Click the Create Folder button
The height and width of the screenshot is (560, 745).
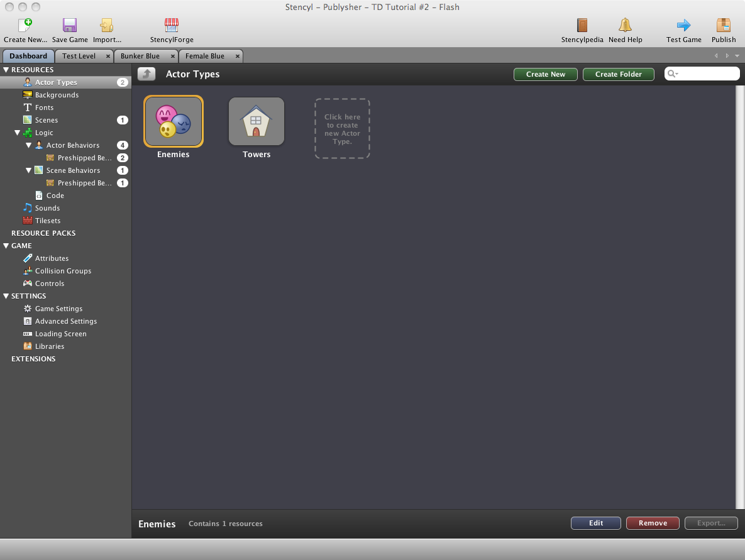pyautogui.click(x=618, y=74)
